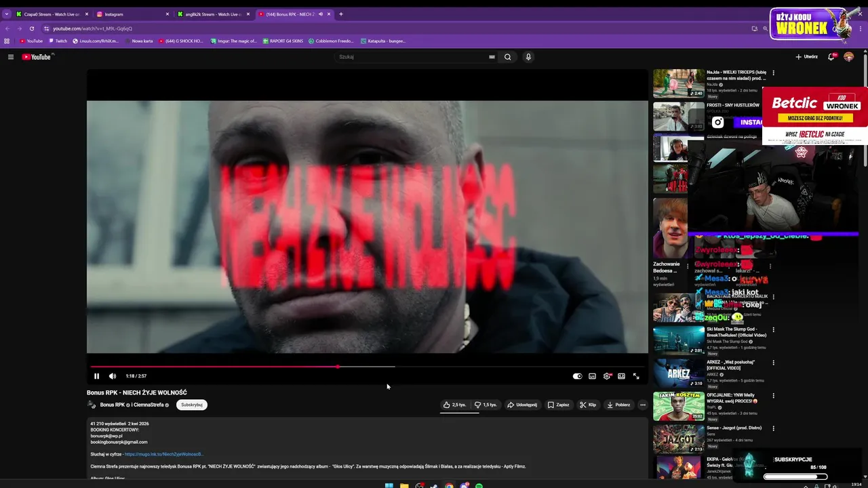Switch to Instagram browser tab
The image size is (868, 488).
132,14
